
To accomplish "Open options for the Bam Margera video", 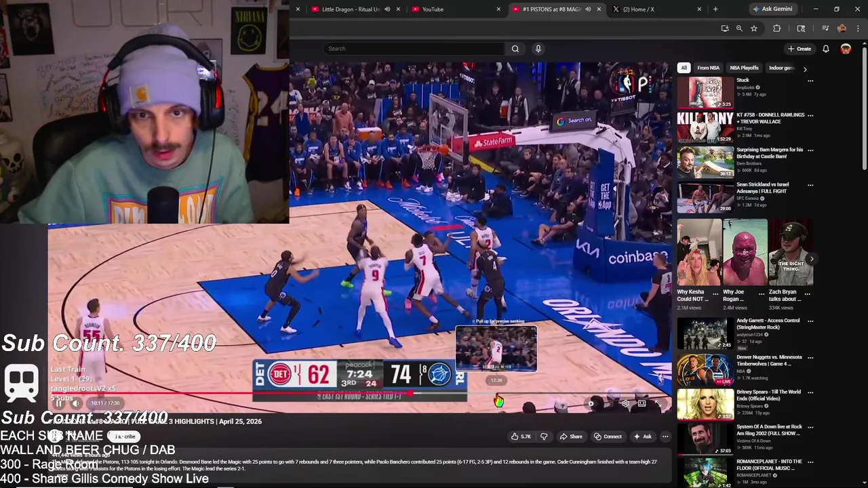I will tap(810, 150).
